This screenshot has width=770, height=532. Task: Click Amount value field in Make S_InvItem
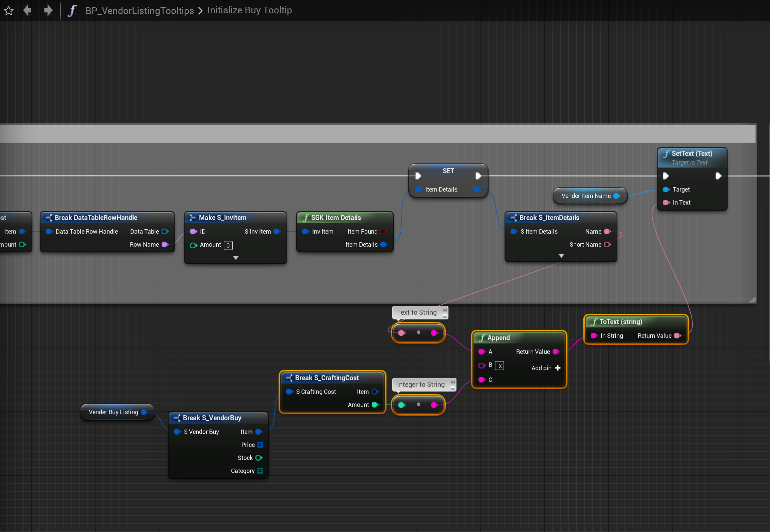pos(228,245)
